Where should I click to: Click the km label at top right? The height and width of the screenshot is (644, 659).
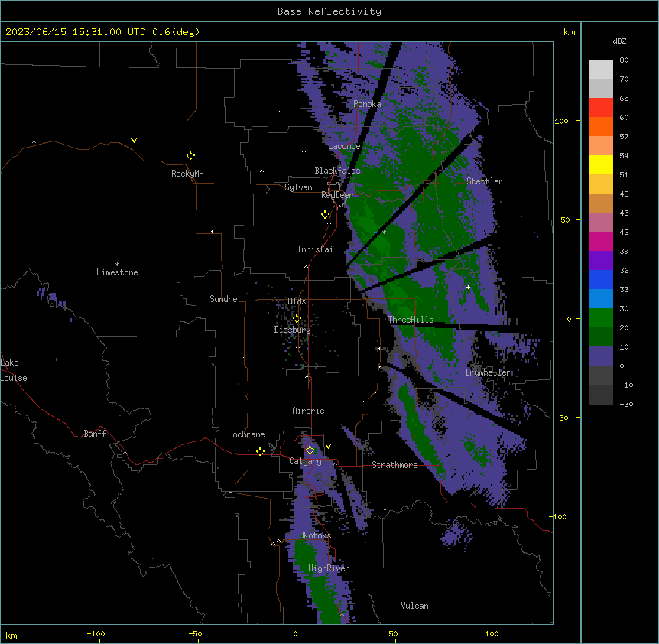[569, 32]
